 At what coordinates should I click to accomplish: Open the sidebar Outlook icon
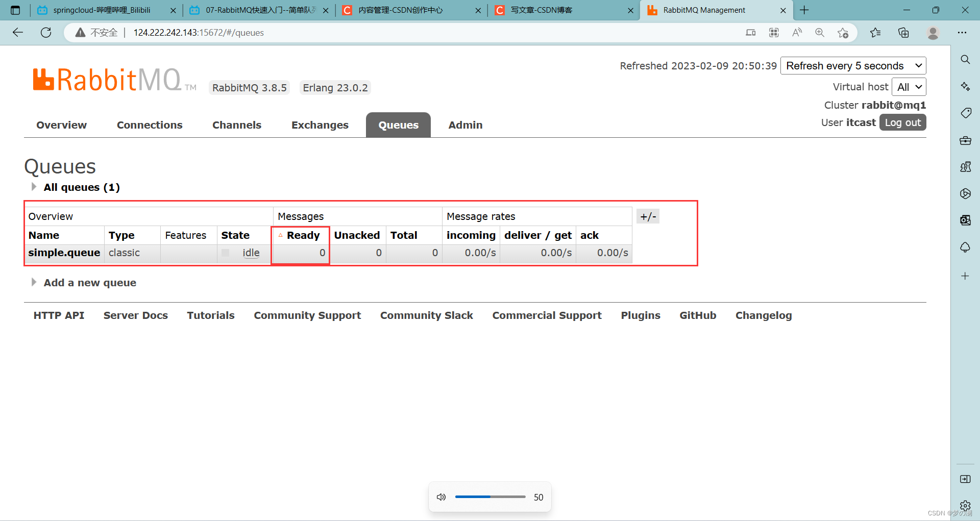(x=965, y=220)
